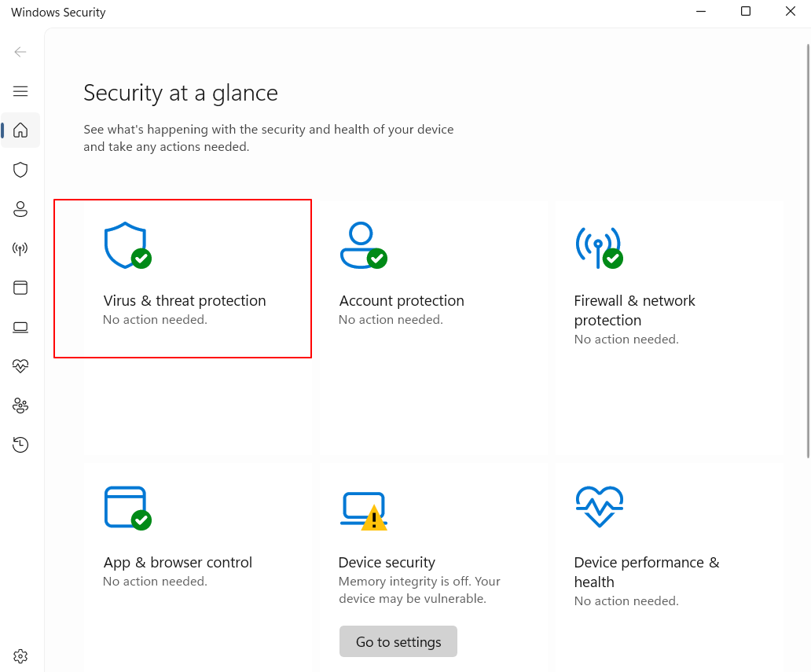
Task: Click the back arrow button
Action: [20, 52]
